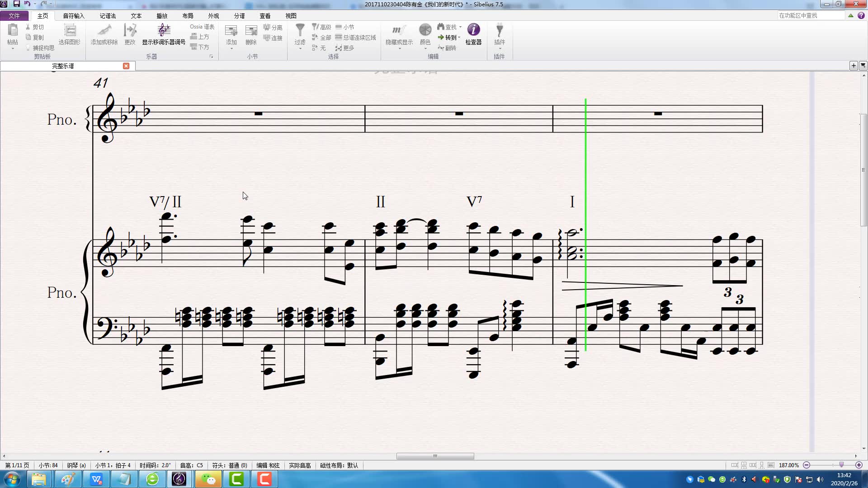This screenshot has height=488, width=868.
Task: Close the Full Score (完整乐谱) tab
Action: pyautogui.click(x=126, y=66)
